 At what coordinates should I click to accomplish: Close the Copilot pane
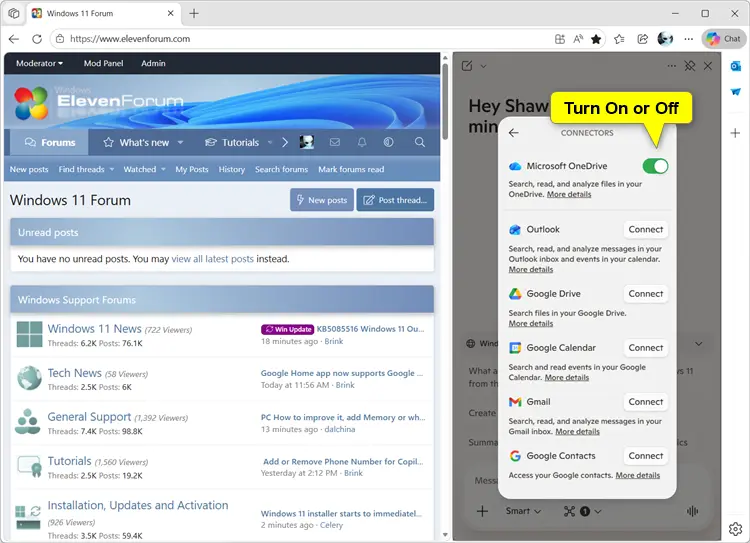coord(708,66)
